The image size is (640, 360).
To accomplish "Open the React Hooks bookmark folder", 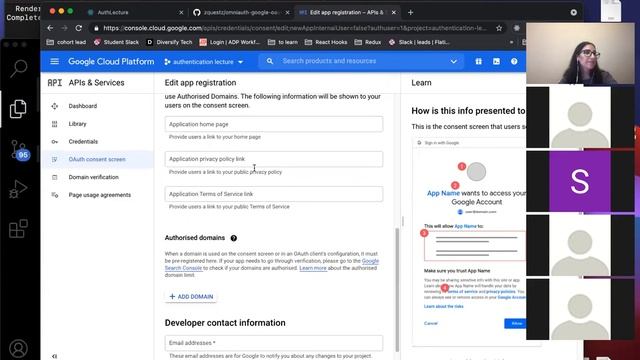I will point(326,42).
